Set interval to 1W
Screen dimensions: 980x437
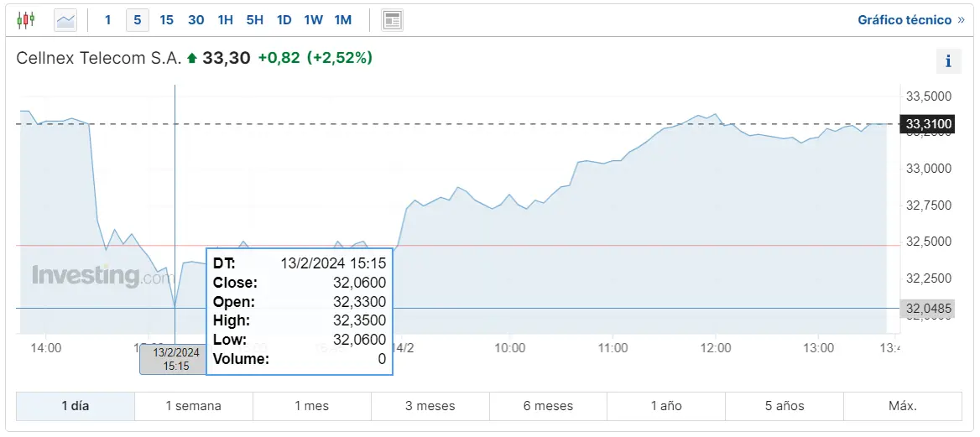(313, 20)
